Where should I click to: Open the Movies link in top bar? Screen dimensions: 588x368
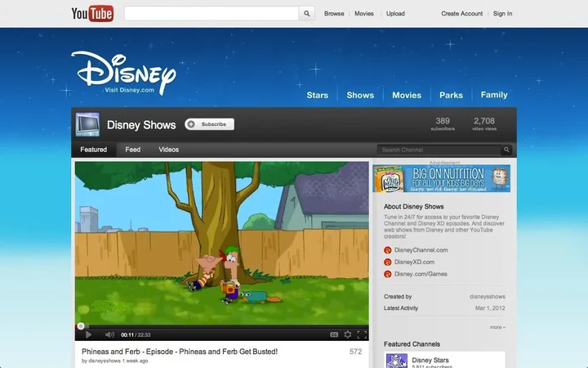tap(364, 14)
